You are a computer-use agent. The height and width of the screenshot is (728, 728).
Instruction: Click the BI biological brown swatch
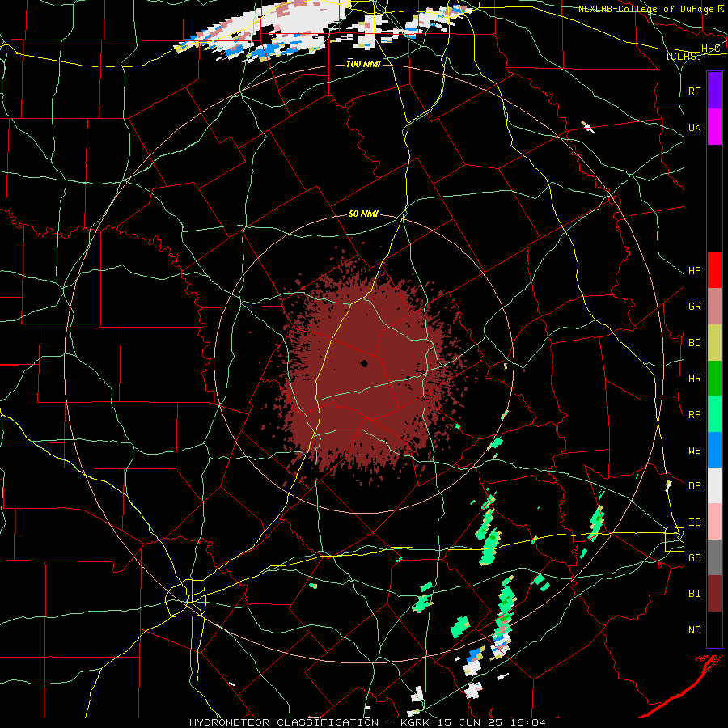[714, 594]
